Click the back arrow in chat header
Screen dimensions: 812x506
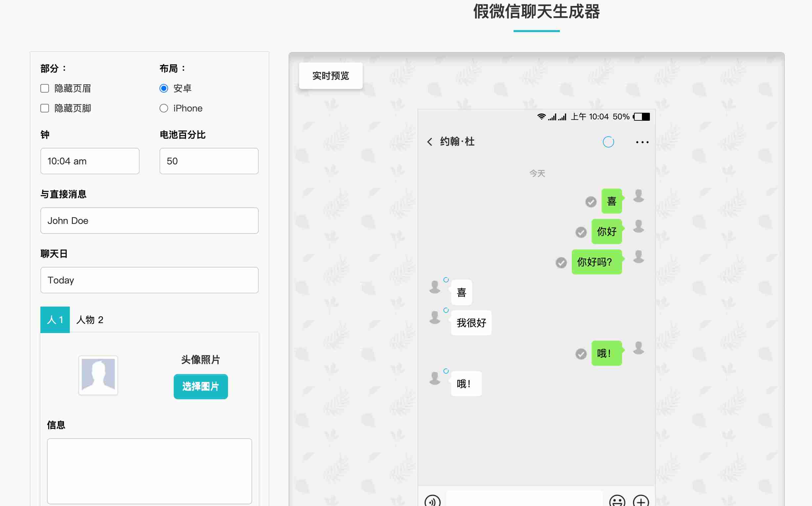pos(429,142)
